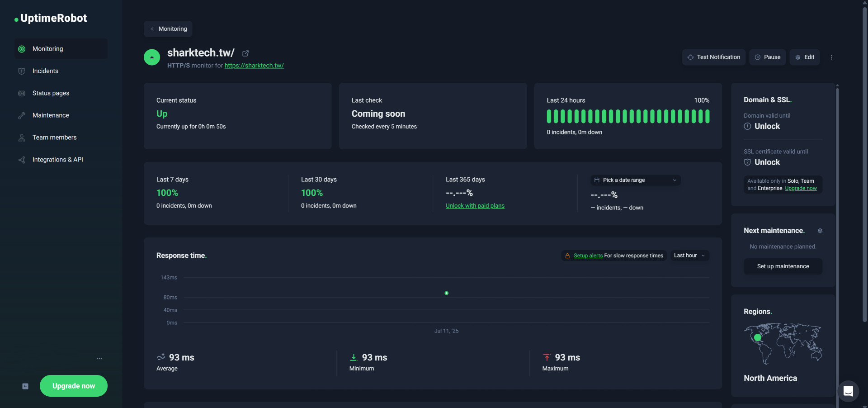Click Set up maintenance button
Screen dimensions: 868x408
tap(783, 266)
